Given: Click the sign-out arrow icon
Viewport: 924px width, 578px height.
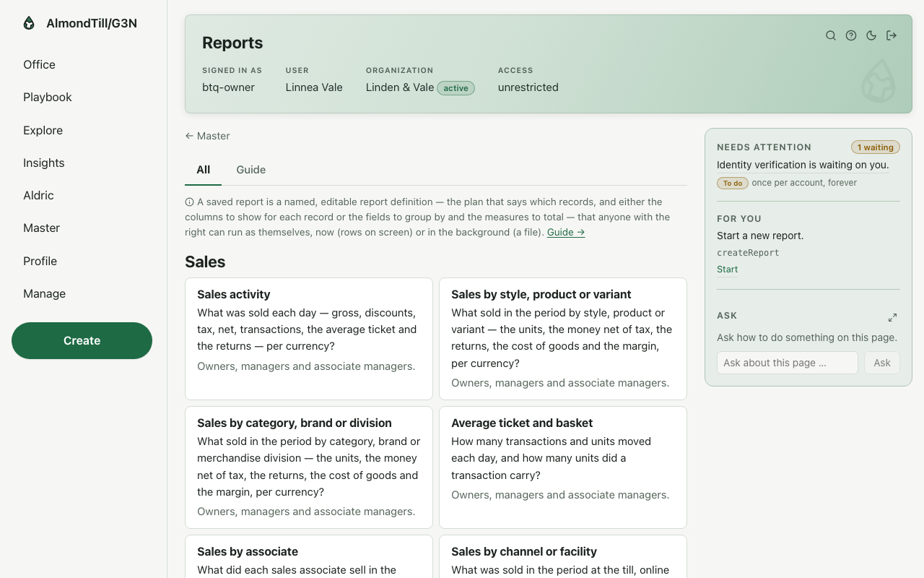Looking at the screenshot, I should coord(892,35).
